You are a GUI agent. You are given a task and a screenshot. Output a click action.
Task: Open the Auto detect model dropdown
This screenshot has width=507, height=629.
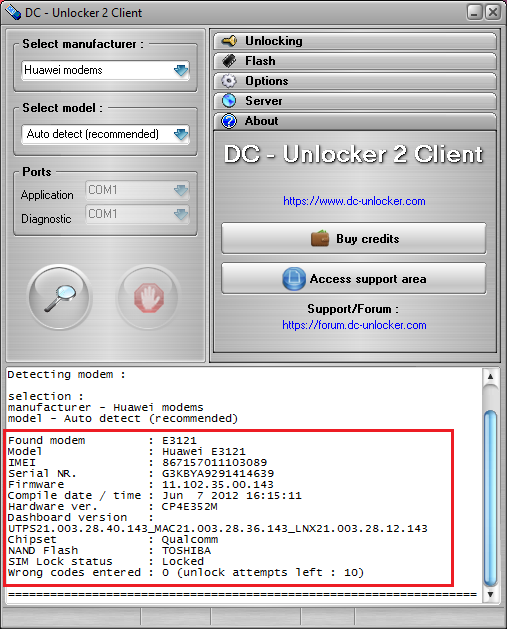point(181,134)
